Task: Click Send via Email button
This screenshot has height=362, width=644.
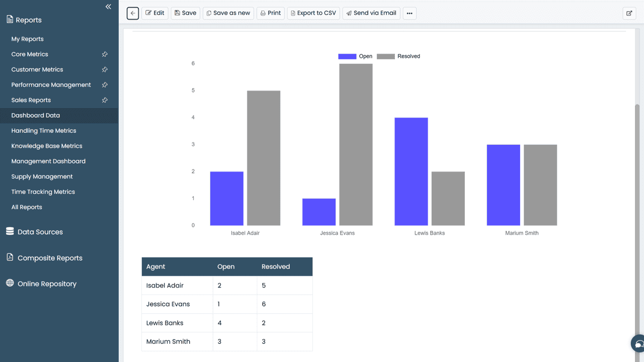Action: tap(371, 13)
